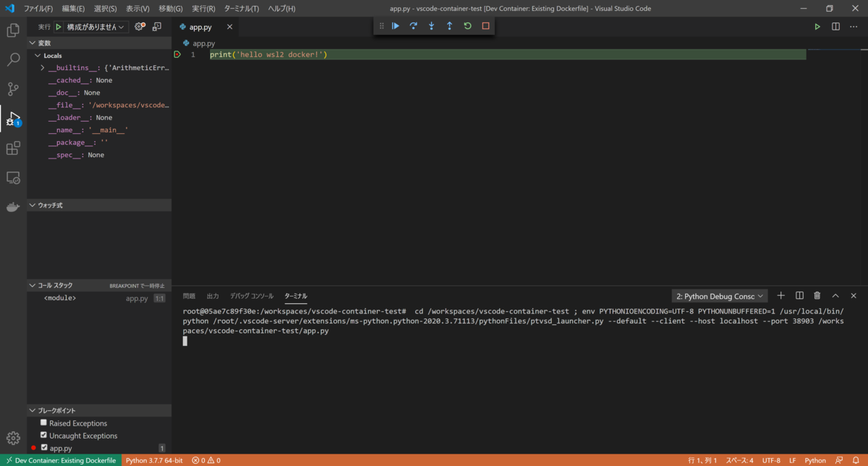Change LF line ending in status bar
This screenshot has height=466, width=868.
coord(793,460)
